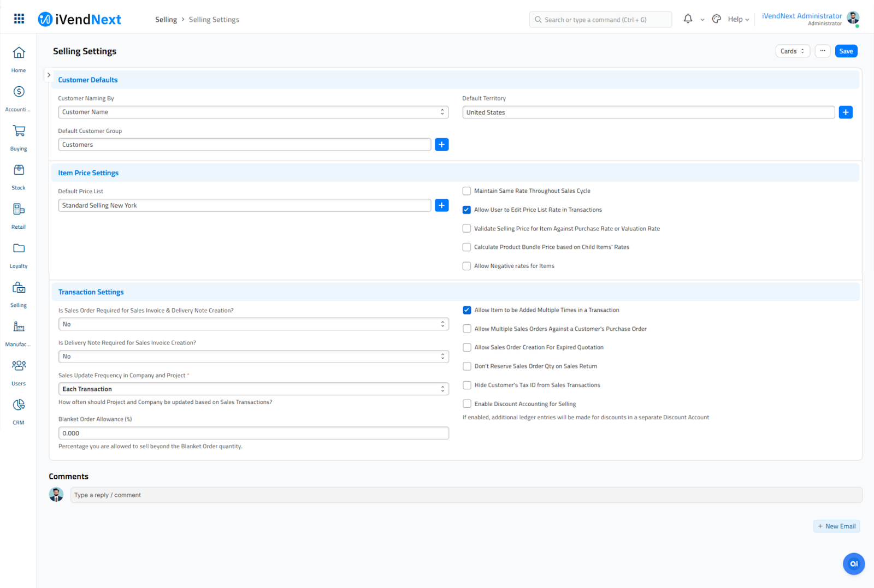Open the Manufacturing module icon
This screenshot has width=874, height=588.
point(19,327)
